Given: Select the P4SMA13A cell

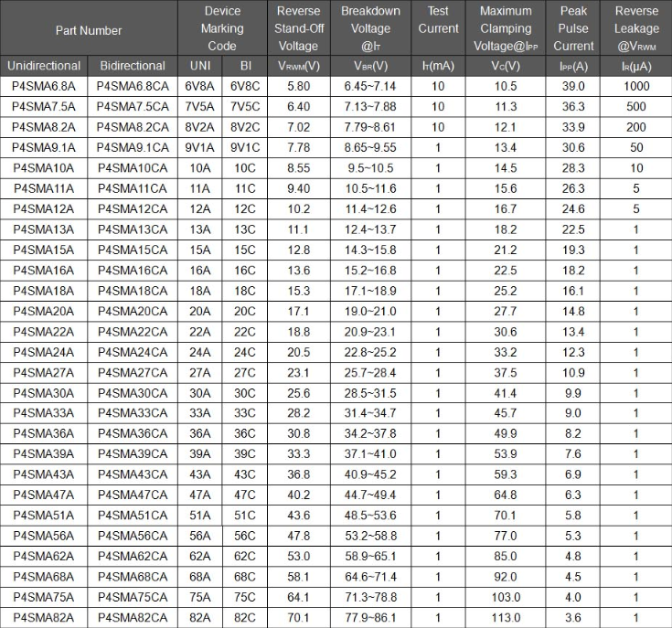Looking at the screenshot, I should pos(44,229).
